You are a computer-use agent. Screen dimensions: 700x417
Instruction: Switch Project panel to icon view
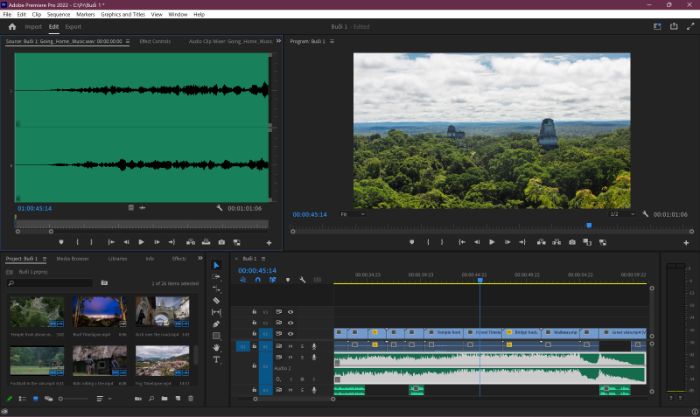[36, 398]
